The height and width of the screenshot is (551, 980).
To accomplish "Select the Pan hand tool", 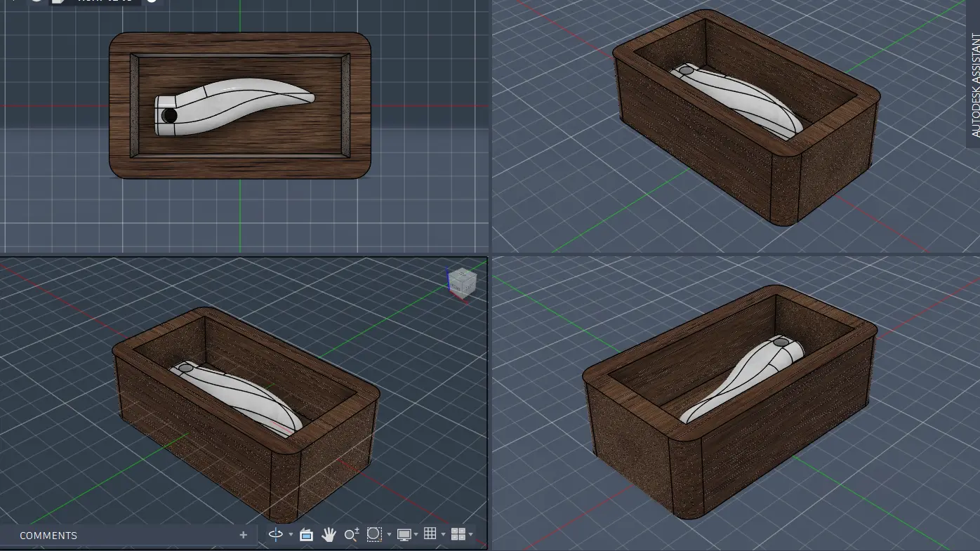I will click(329, 535).
